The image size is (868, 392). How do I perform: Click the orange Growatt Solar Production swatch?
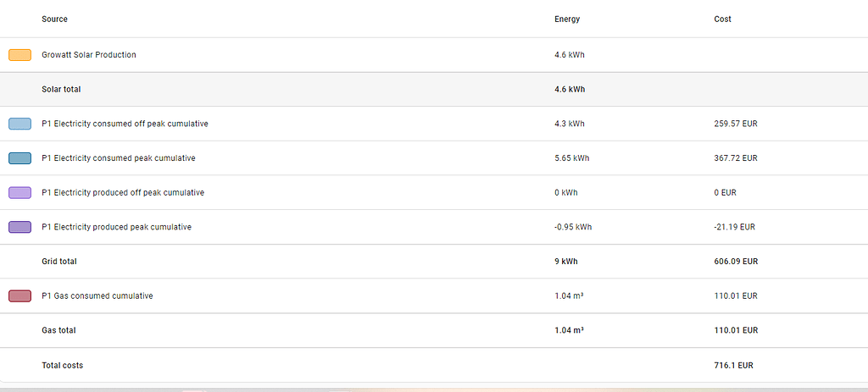pos(19,55)
